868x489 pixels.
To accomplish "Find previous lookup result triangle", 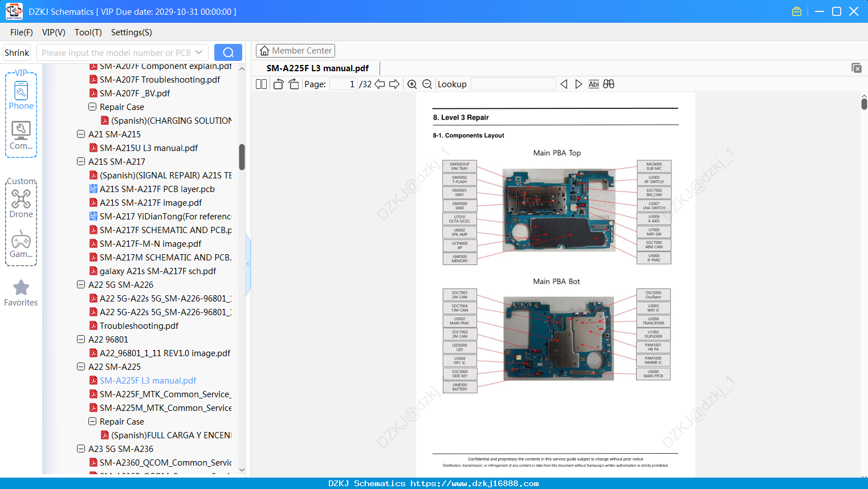I will (x=564, y=84).
